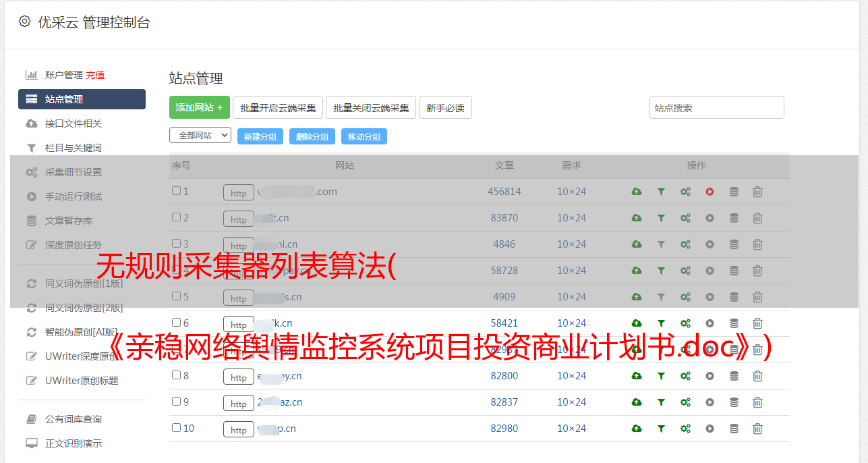Open 采集细节设置 menu item
Viewport: 868px width, 463px height.
click(x=74, y=172)
